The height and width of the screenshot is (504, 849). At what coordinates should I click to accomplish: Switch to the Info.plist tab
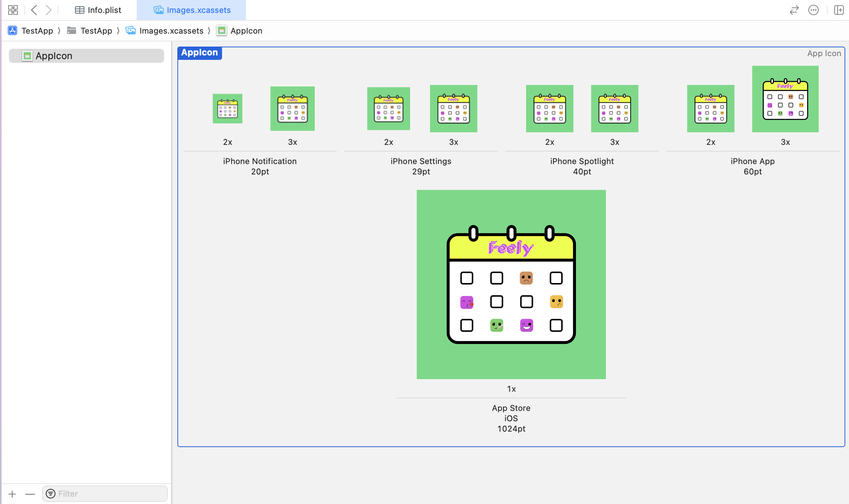tap(98, 10)
